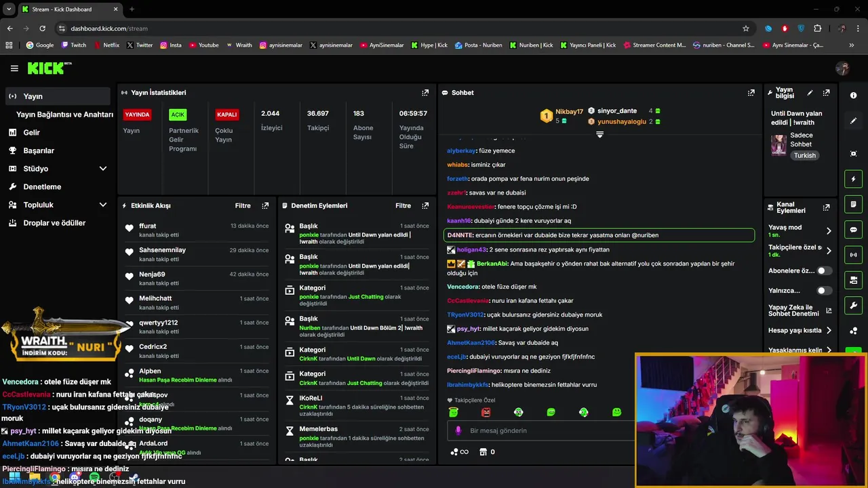The width and height of the screenshot is (868, 488).
Task: Click the pencil icon in the right rail
Action: [x=853, y=121]
